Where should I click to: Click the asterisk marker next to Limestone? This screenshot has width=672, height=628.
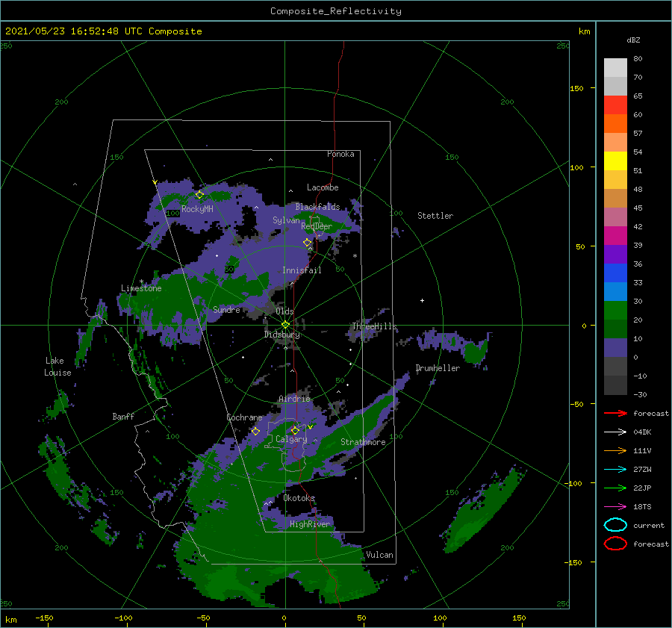click(x=141, y=282)
